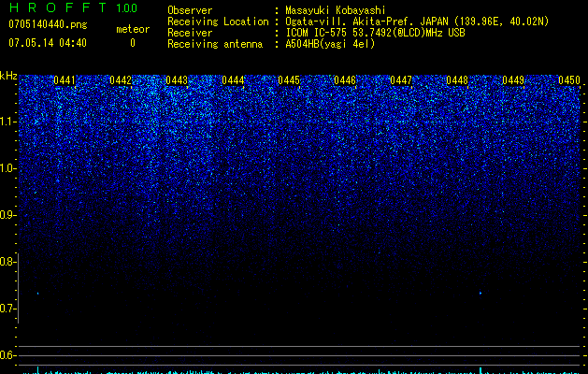Click the 0449 time marker
Screen dimensions: 588x374
pos(513,80)
